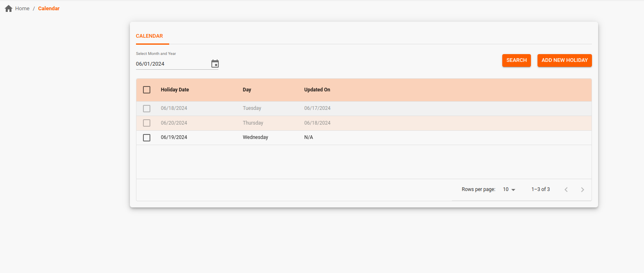Check the 06/20/2024 holiday row checkbox

pyautogui.click(x=147, y=123)
